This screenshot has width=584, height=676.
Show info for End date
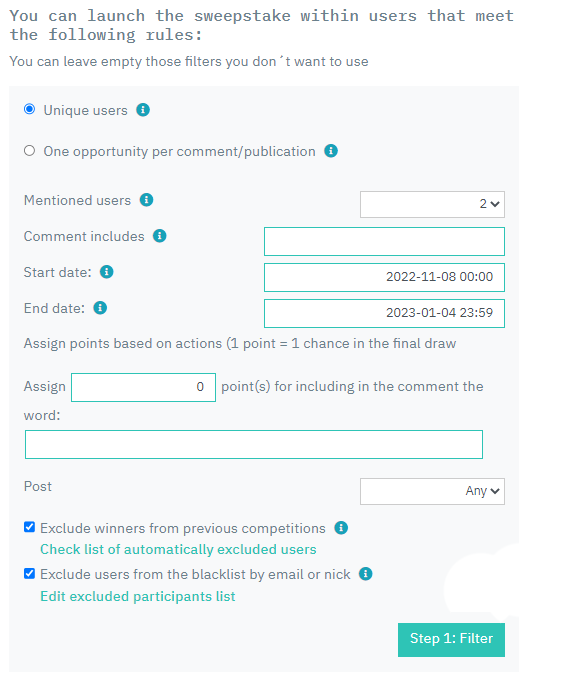coord(100,308)
